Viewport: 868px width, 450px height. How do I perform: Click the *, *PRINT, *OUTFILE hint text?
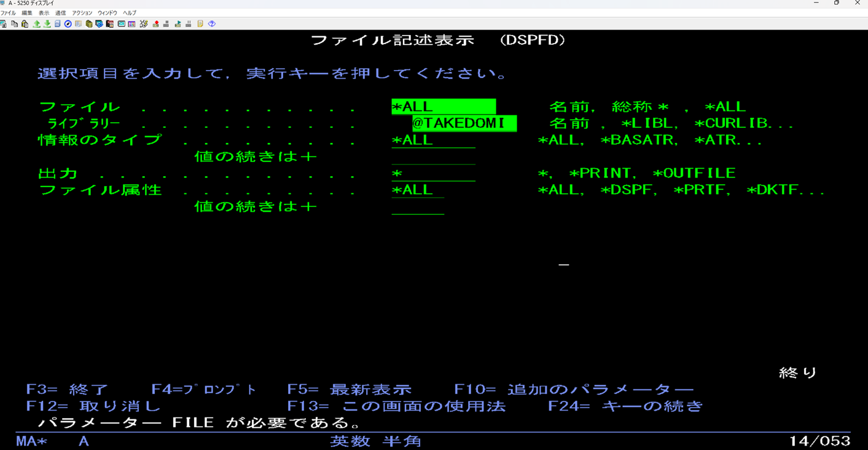(x=636, y=173)
